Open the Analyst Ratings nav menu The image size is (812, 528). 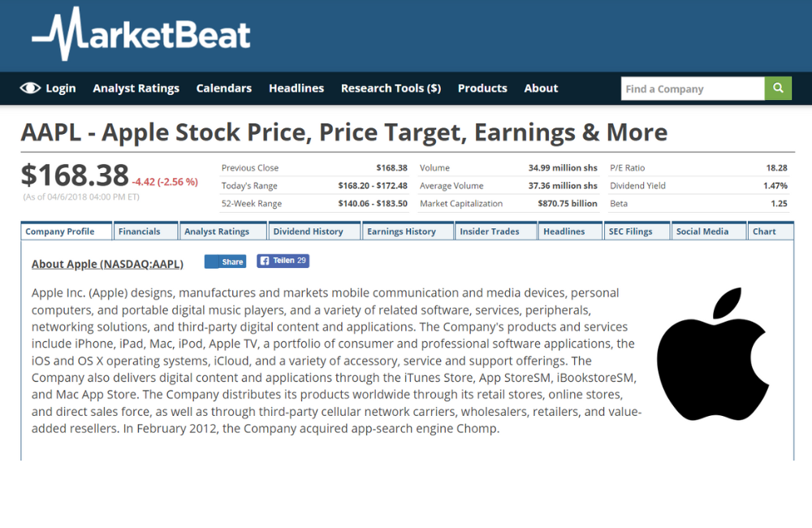(136, 89)
